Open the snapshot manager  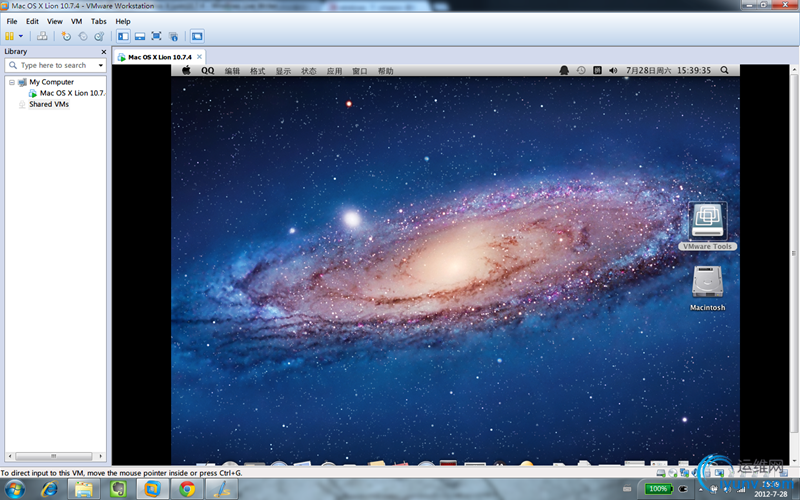(x=99, y=36)
